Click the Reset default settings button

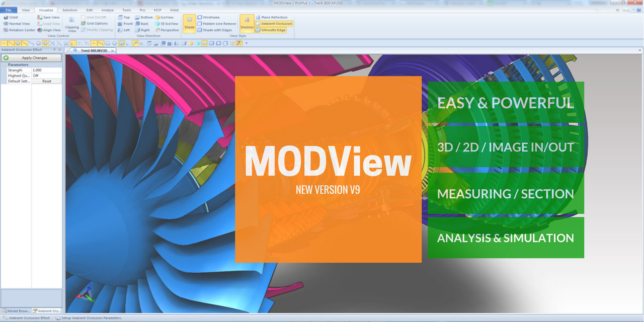coord(47,81)
